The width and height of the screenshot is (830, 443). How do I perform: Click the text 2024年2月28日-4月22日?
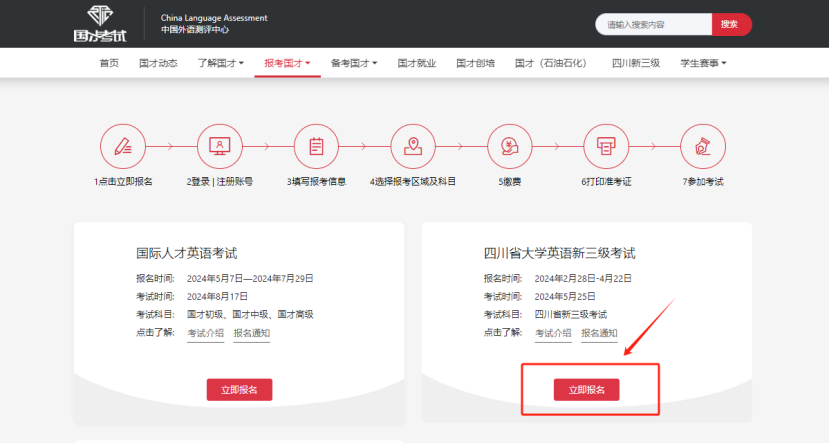click(583, 278)
